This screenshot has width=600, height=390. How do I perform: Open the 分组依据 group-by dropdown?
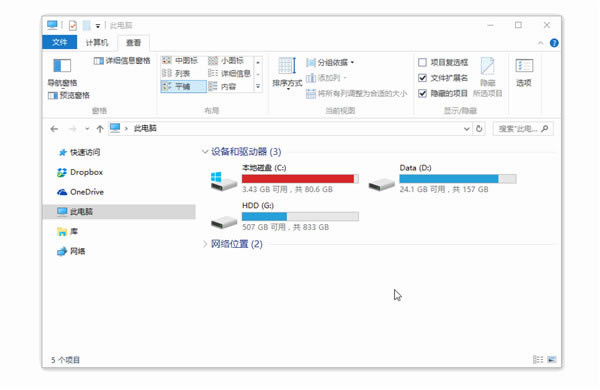click(x=330, y=62)
